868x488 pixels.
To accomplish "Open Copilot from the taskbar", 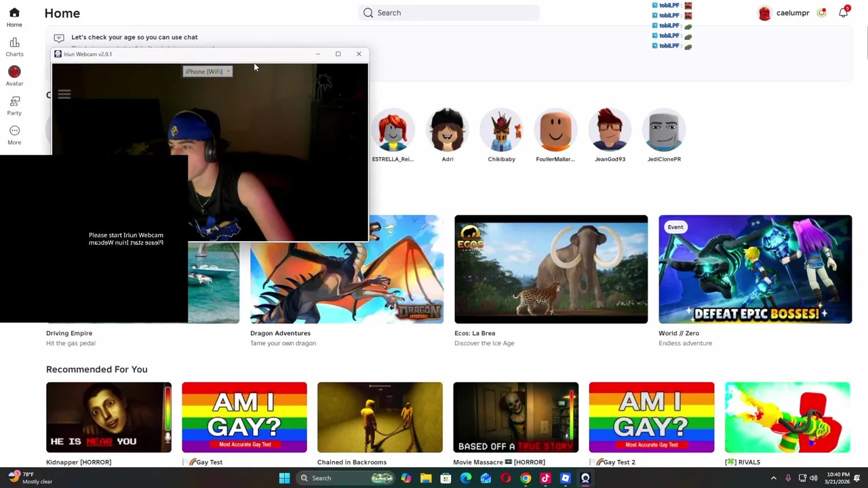I will click(x=406, y=478).
